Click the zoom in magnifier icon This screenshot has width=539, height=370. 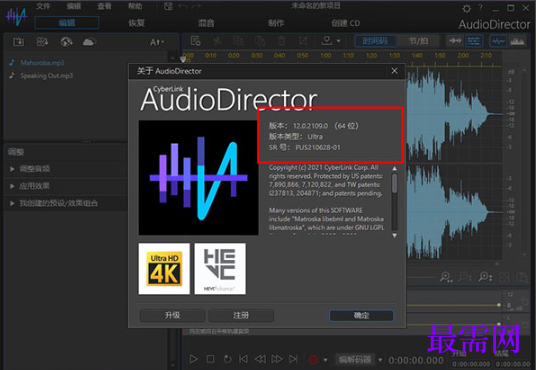pyautogui.click(x=446, y=277)
